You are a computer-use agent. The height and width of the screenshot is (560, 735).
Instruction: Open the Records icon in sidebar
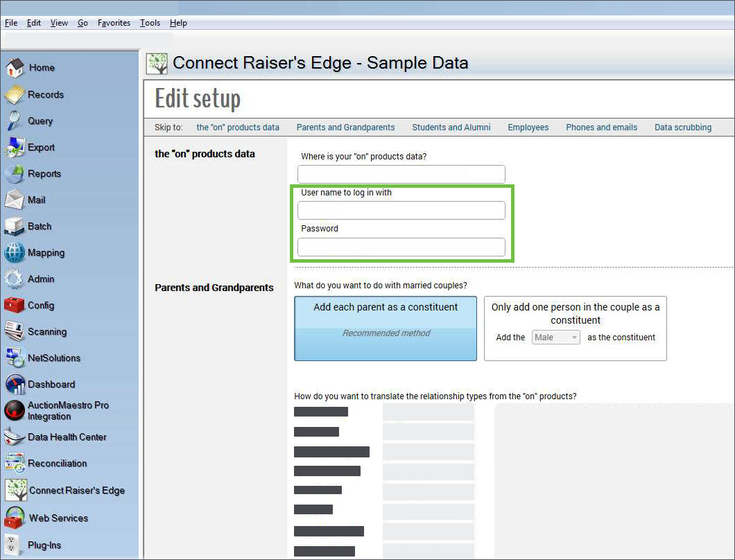click(15, 95)
